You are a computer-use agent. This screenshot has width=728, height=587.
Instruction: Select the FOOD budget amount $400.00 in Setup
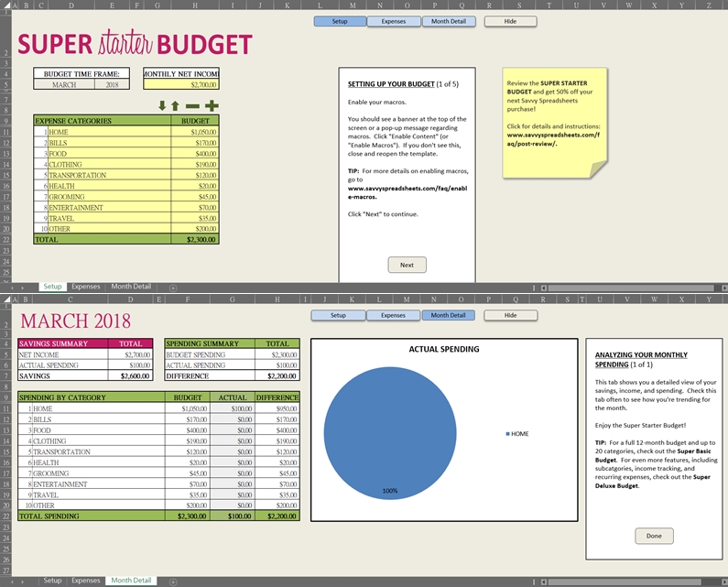[194, 154]
